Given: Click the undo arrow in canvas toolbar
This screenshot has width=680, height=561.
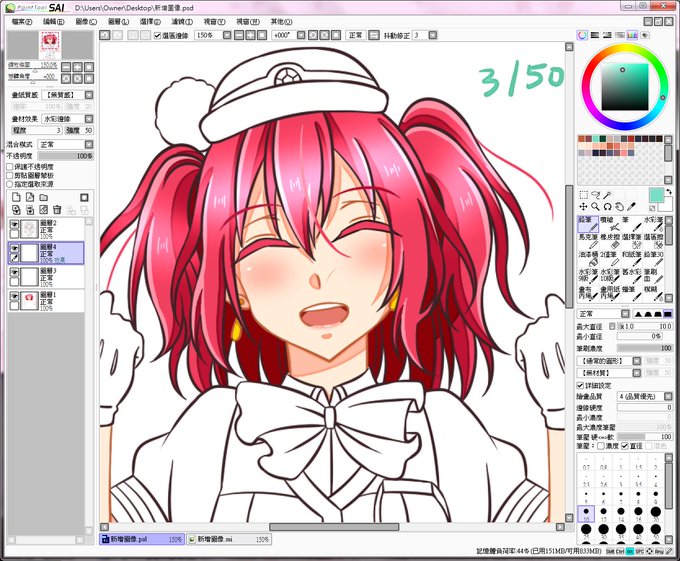Looking at the screenshot, I should point(105,35).
